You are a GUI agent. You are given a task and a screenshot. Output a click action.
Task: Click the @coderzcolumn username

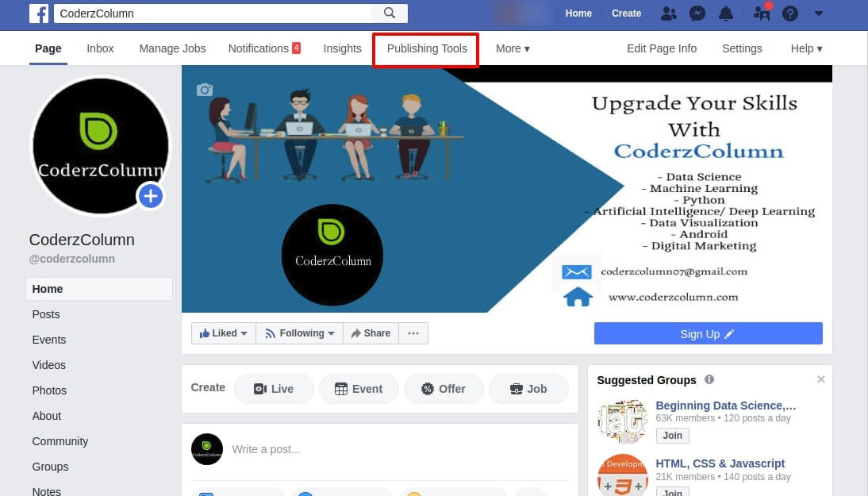[72, 259]
